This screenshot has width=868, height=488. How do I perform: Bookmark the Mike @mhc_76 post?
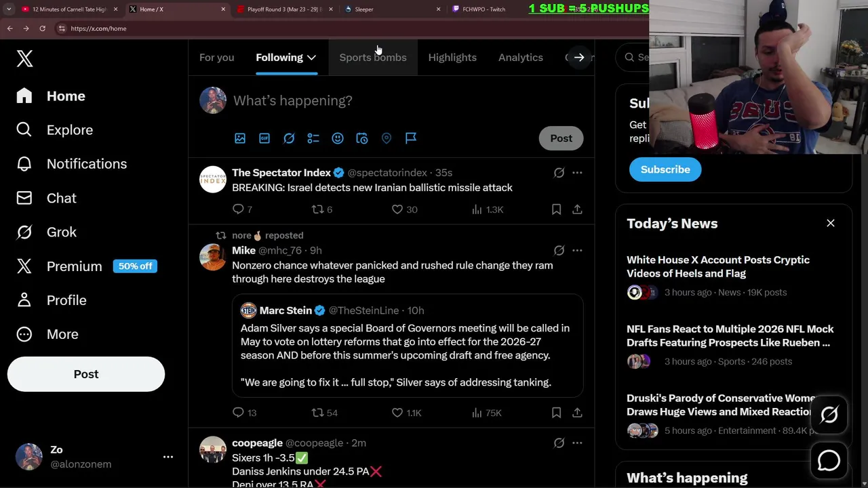click(x=556, y=413)
